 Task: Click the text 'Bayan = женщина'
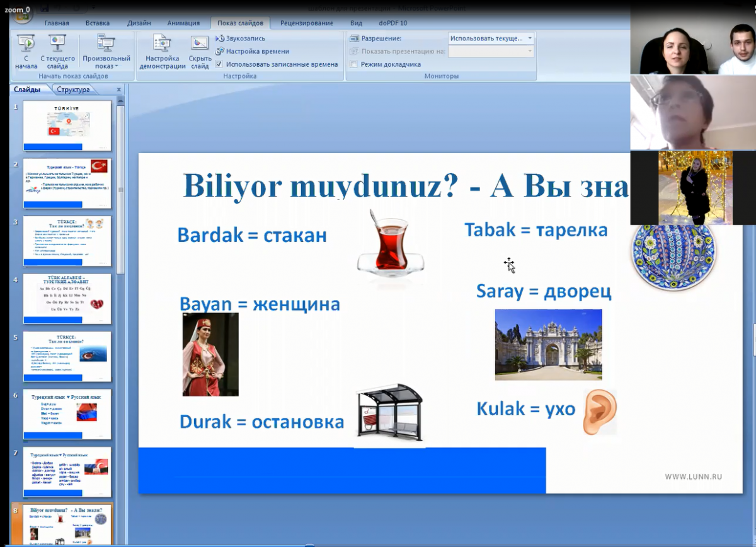tap(260, 304)
